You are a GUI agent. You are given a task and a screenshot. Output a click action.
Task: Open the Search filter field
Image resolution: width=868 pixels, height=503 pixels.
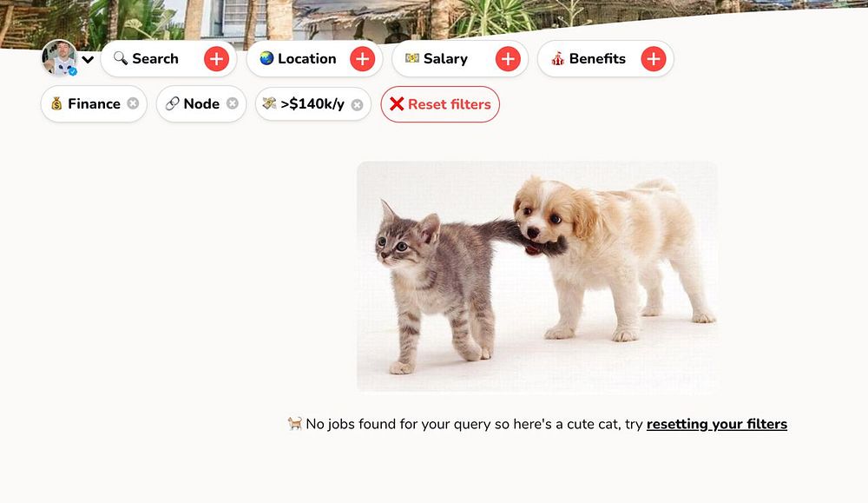point(169,59)
